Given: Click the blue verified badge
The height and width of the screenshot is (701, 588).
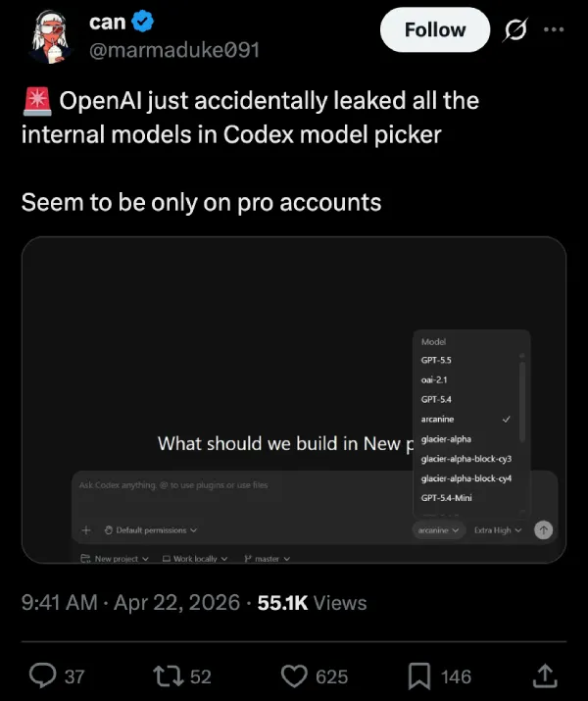Looking at the screenshot, I should coord(142,22).
